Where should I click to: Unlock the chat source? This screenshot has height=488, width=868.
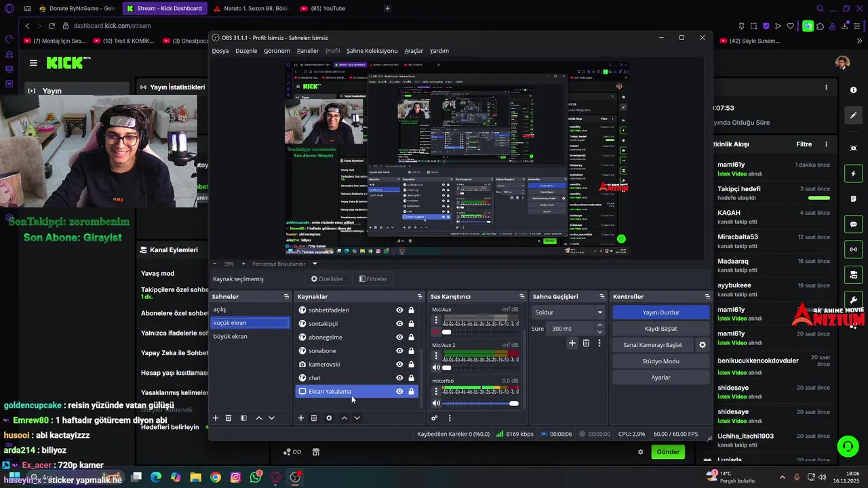411,378
